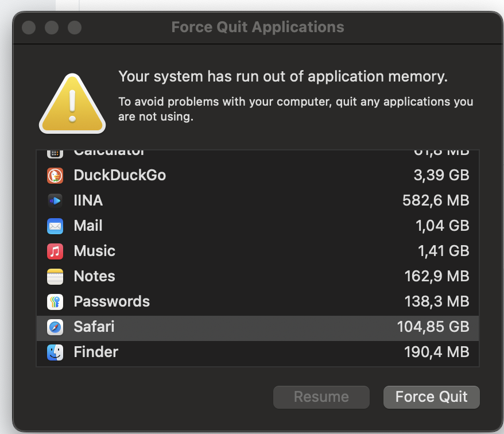Select the Mail row in list
This screenshot has width=504, height=434.
(257, 226)
